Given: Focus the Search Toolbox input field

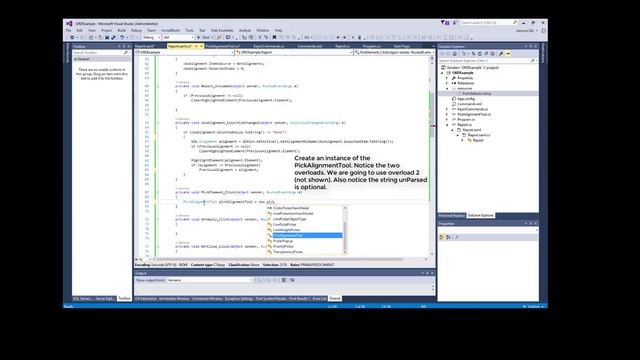Looking at the screenshot, I should pyautogui.click(x=101, y=52).
